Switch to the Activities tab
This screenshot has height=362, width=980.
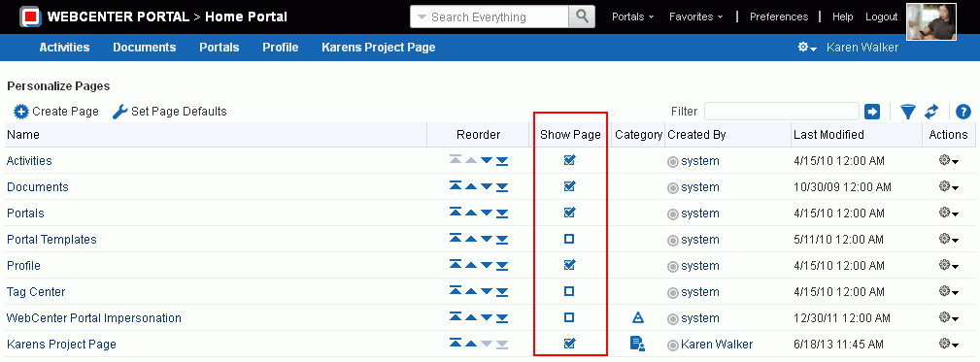[64, 48]
